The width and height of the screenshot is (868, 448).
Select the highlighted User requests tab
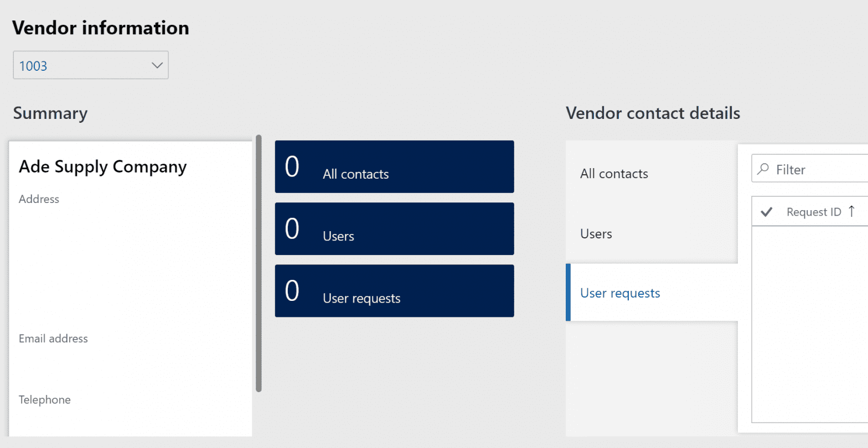pos(620,293)
